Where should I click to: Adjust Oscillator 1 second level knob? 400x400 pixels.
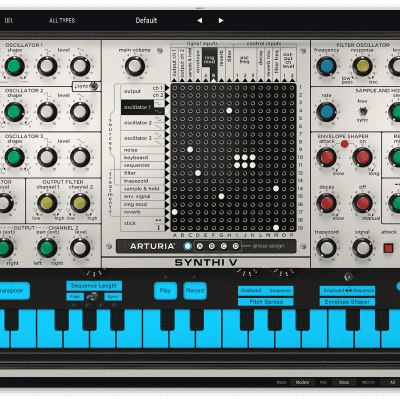click(x=80, y=66)
